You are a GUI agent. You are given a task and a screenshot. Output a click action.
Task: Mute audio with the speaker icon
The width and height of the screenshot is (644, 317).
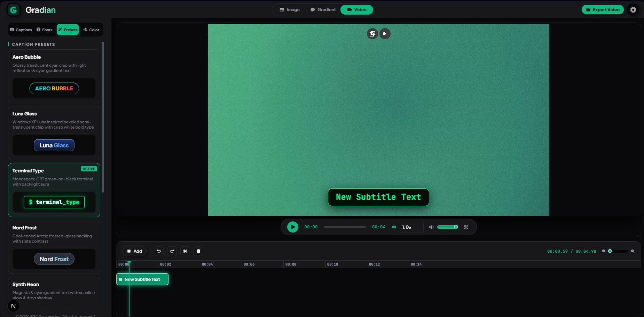[432, 227]
